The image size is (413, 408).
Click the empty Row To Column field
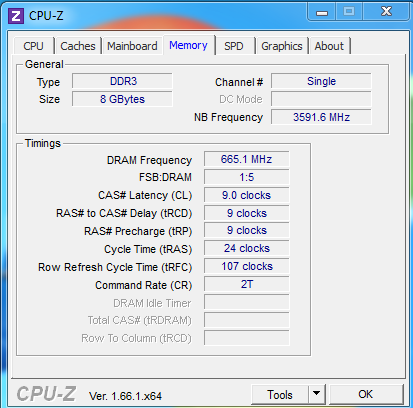pyautogui.click(x=247, y=338)
